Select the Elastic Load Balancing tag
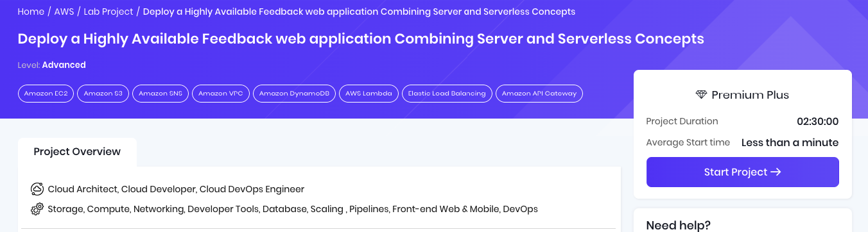 [447, 94]
